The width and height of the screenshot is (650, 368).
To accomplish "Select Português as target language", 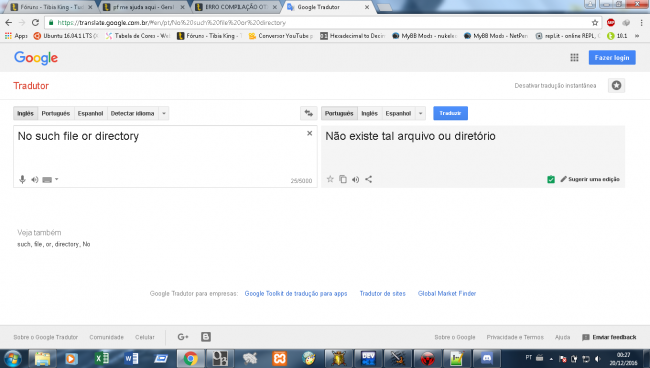I will (339, 113).
